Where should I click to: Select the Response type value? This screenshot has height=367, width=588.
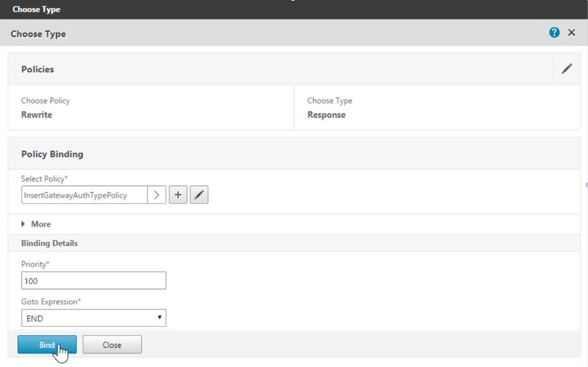[x=327, y=115]
